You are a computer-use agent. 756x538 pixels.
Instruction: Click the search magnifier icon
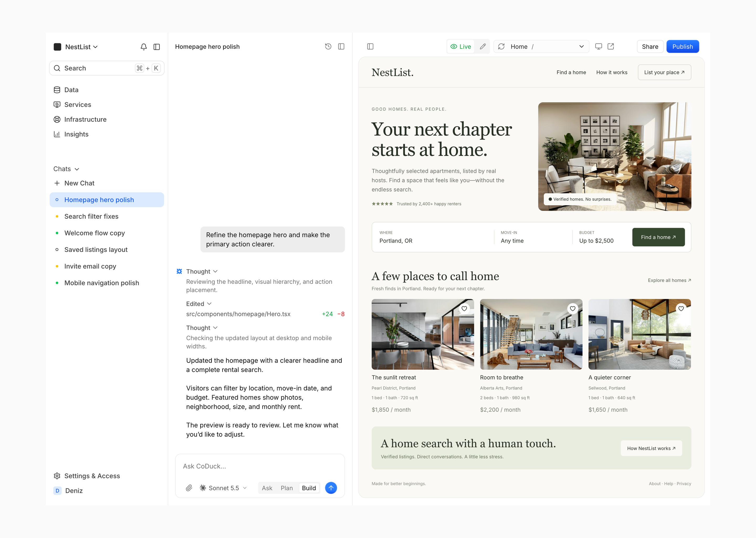pyautogui.click(x=57, y=68)
